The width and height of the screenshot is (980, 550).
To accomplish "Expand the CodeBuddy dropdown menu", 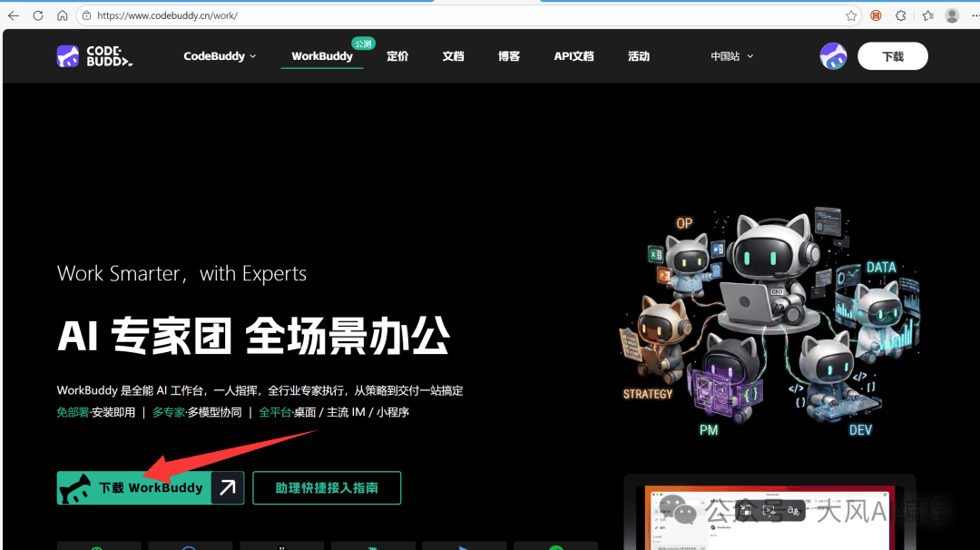I will pos(220,56).
